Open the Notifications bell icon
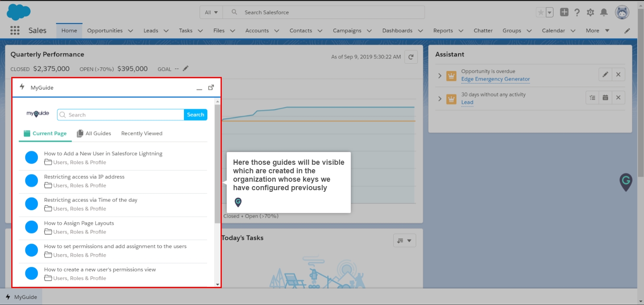 click(x=604, y=12)
